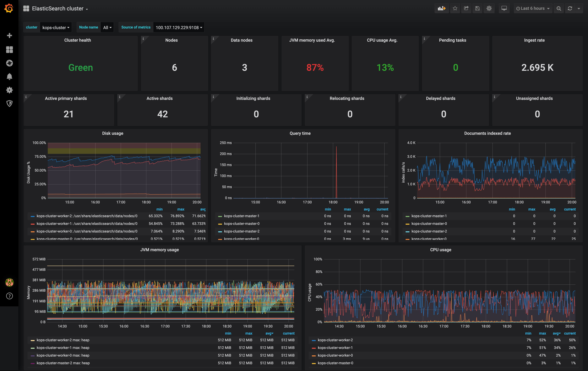
Task: Click the Grafana logo icon
Action: [x=9, y=8]
